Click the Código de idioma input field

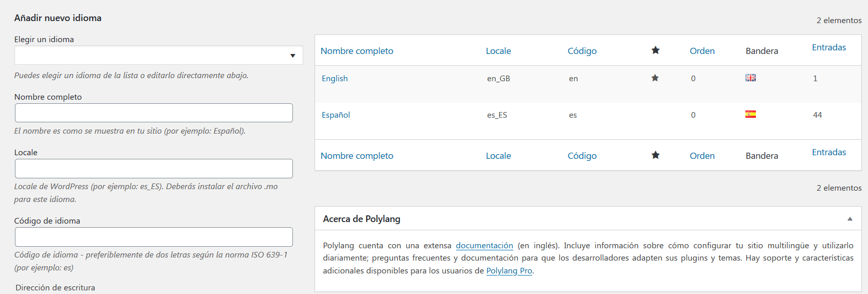coord(154,237)
